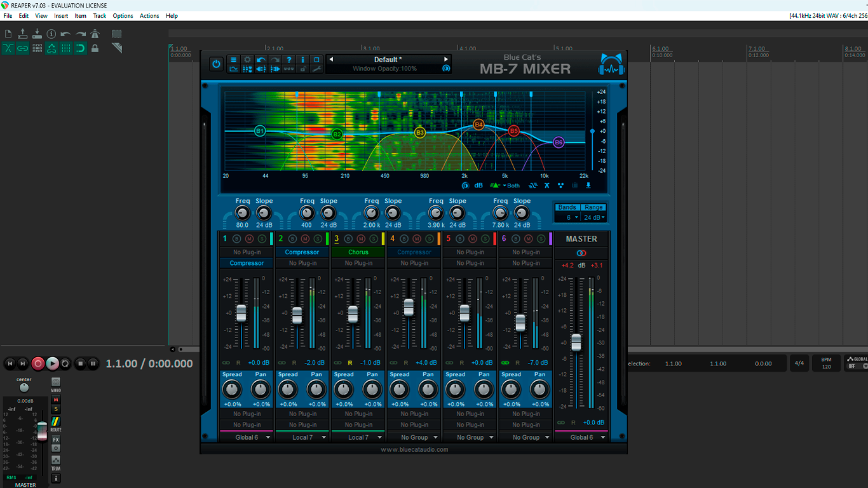Bypass band 6 with its B button
The height and width of the screenshot is (488, 868).
pos(517,239)
